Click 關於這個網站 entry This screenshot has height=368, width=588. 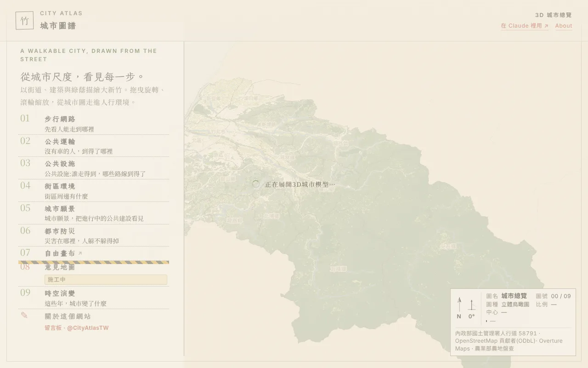click(x=68, y=316)
